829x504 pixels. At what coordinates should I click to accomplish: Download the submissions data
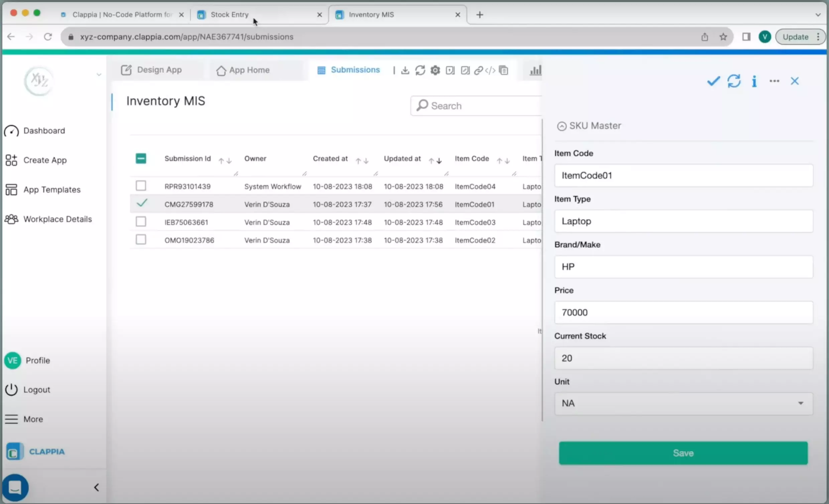pos(405,70)
